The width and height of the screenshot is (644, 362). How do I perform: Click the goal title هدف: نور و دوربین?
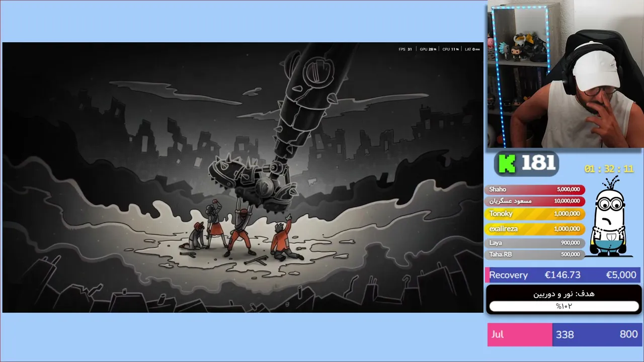(564, 294)
